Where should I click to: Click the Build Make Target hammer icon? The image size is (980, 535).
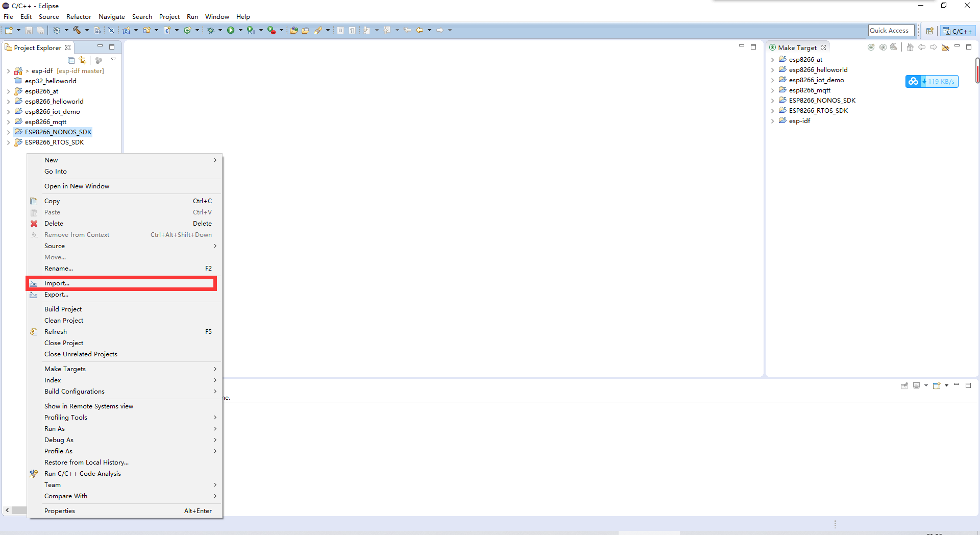(x=894, y=47)
